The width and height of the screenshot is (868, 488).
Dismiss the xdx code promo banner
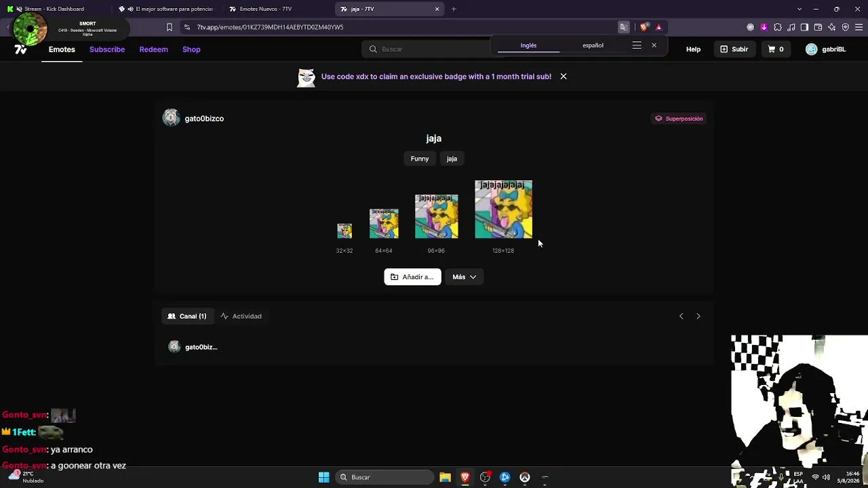click(564, 77)
